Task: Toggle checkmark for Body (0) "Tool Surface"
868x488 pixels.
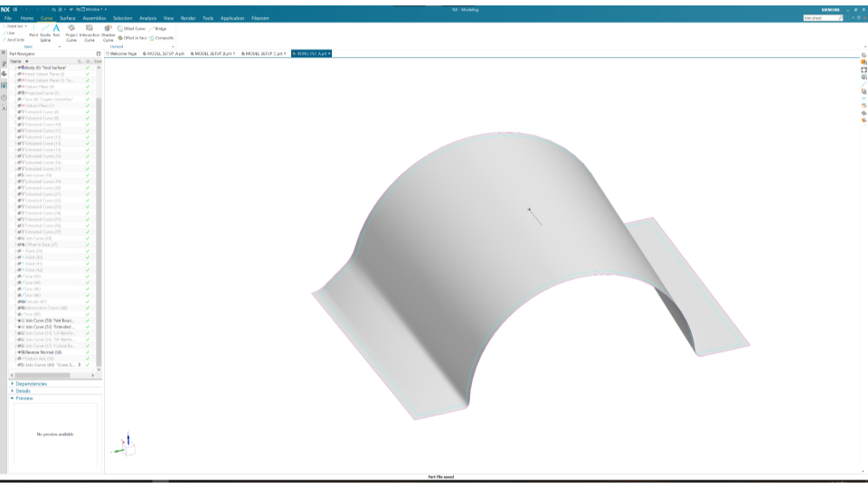Action: pos(88,68)
